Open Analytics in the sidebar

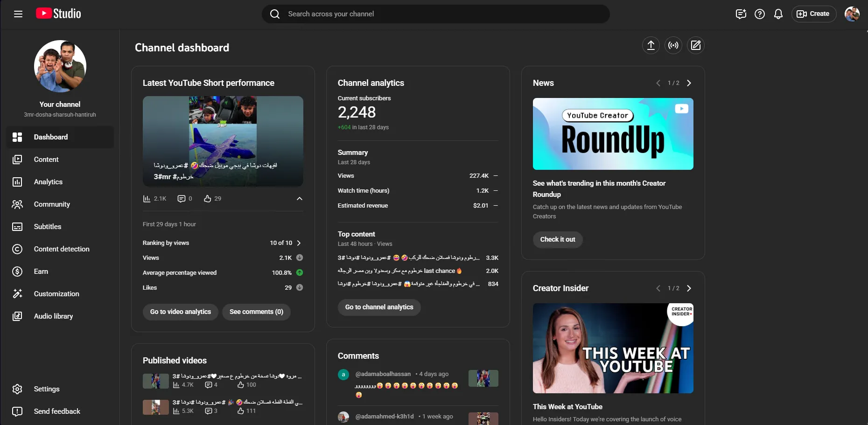point(60,182)
